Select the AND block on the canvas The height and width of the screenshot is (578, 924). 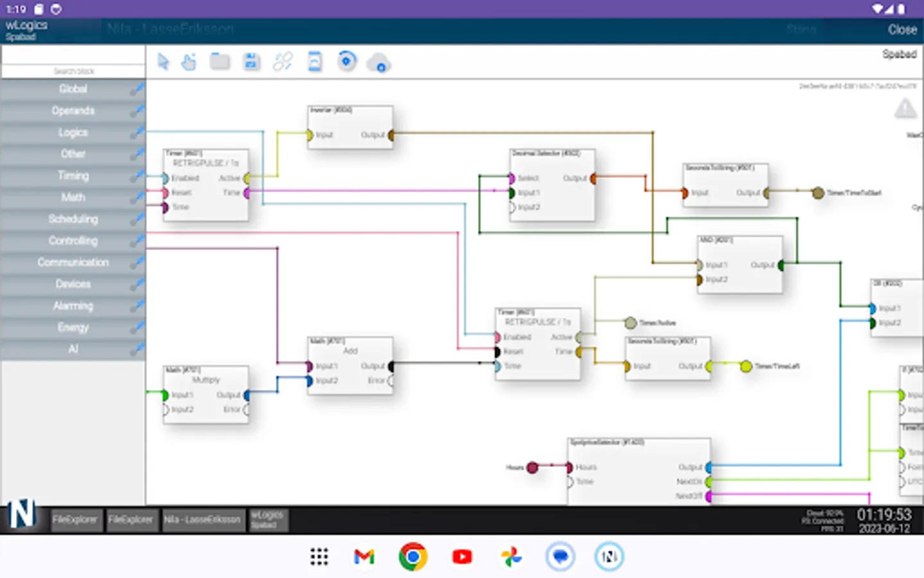point(740,265)
